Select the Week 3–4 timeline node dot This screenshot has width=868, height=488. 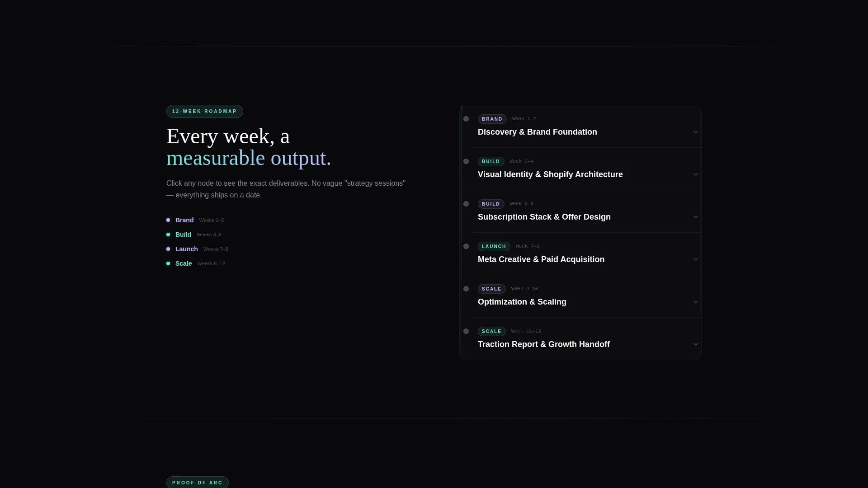pyautogui.click(x=466, y=161)
